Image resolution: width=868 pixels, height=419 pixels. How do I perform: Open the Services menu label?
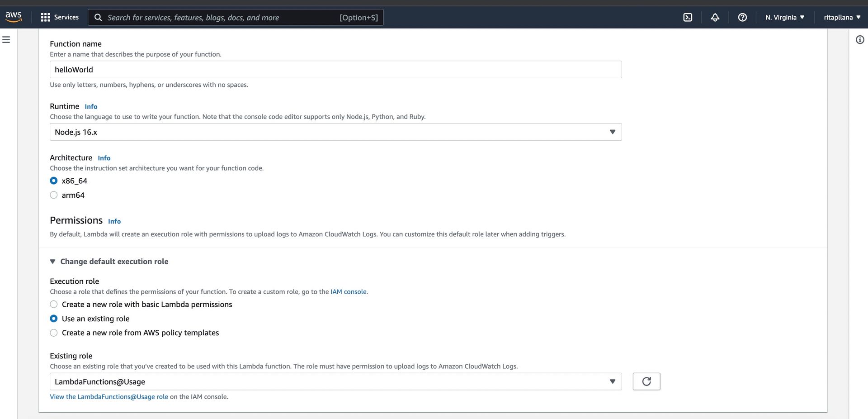pos(66,17)
